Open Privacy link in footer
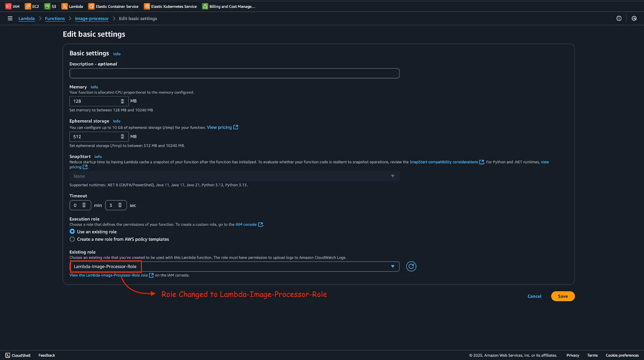644x360 pixels. point(573,355)
